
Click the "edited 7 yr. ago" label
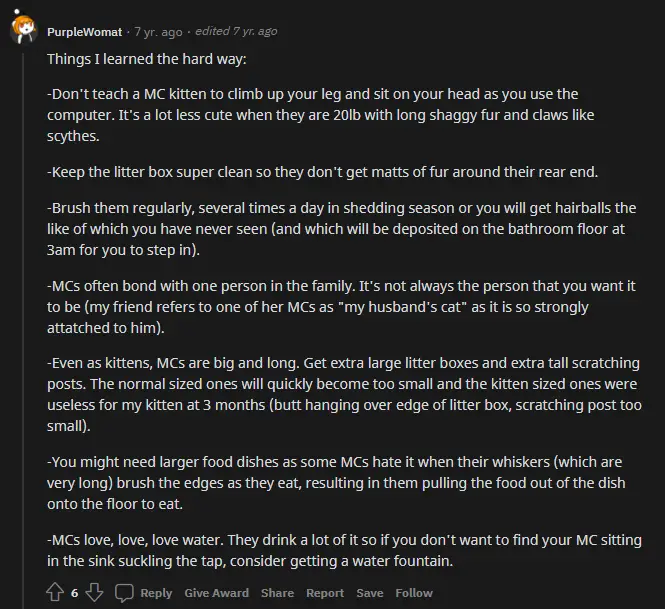pyautogui.click(x=236, y=31)
